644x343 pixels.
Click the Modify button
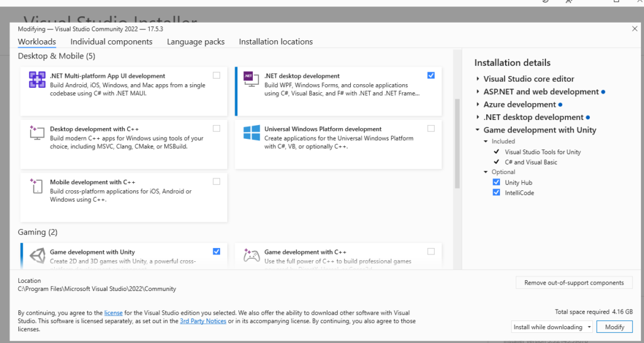click(x=614, y=327)
